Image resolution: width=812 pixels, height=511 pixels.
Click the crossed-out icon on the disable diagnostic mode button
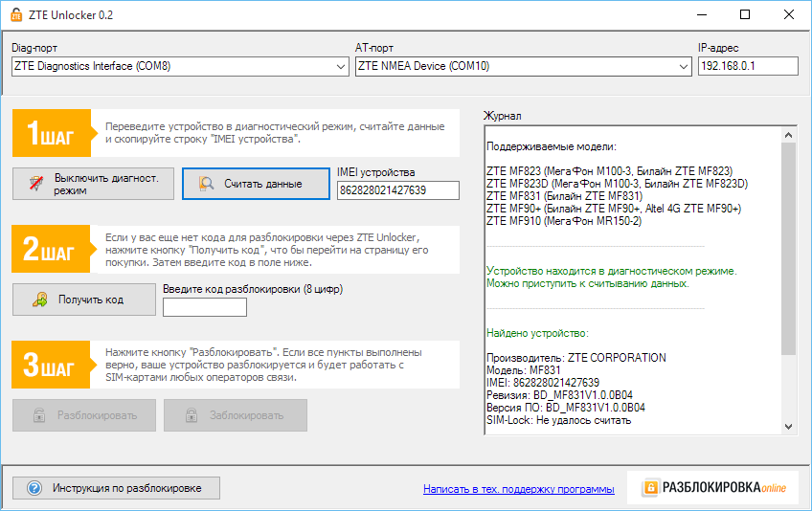(x=36, y=184)
